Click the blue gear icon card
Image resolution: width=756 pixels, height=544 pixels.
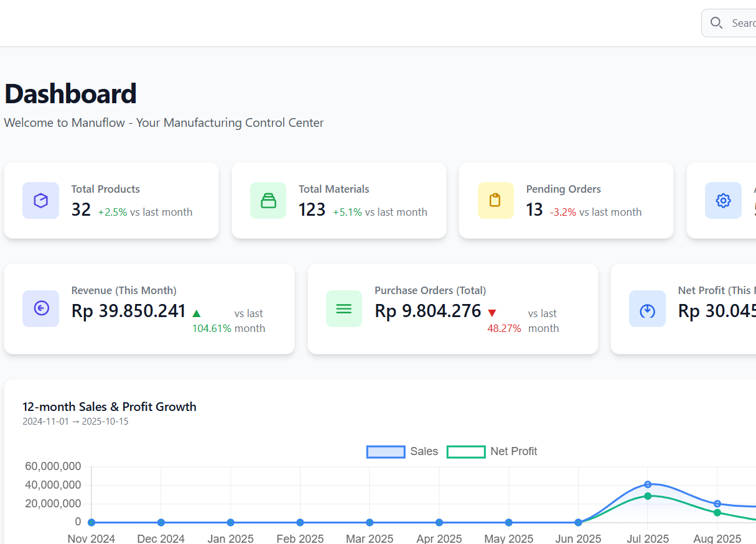point(723,200)
